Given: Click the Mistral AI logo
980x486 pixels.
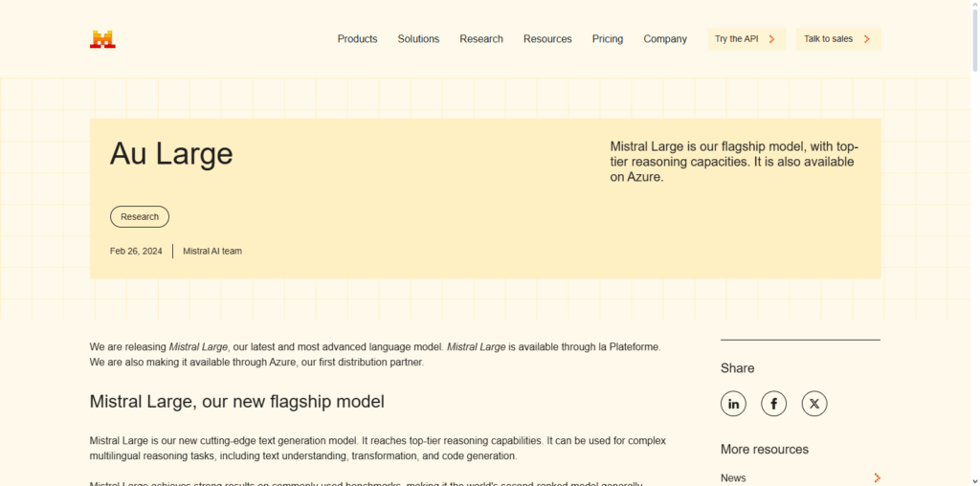Looking at the screenshot, I should [x=102, y=38].
